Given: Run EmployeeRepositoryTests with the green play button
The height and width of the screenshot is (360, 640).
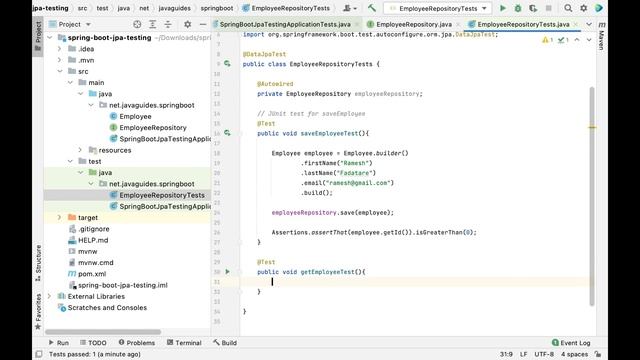Looking at the screenshot, I should point(502,8).
